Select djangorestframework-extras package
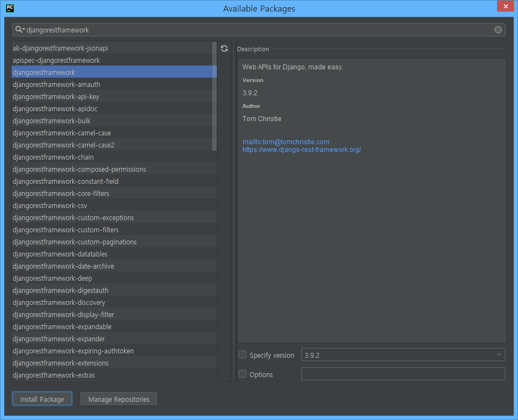Screen dimensions: 518x420 [x=114, y=375]
